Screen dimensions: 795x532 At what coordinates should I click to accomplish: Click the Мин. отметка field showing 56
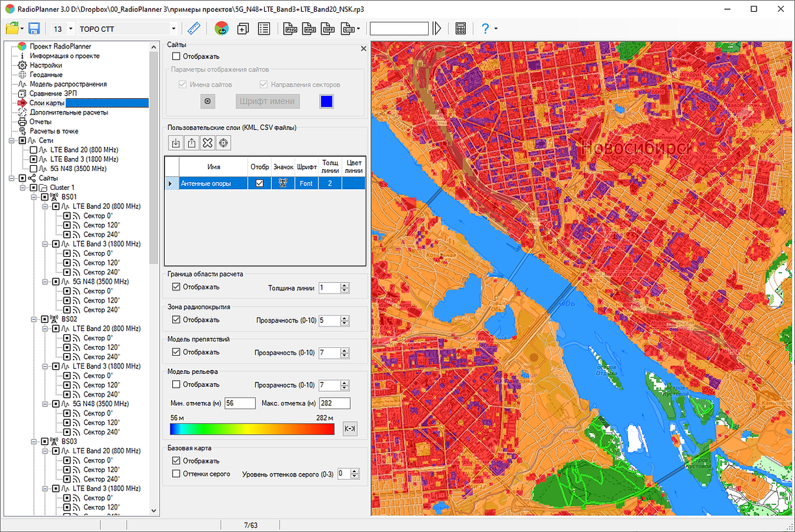click(x=240, y=404)
